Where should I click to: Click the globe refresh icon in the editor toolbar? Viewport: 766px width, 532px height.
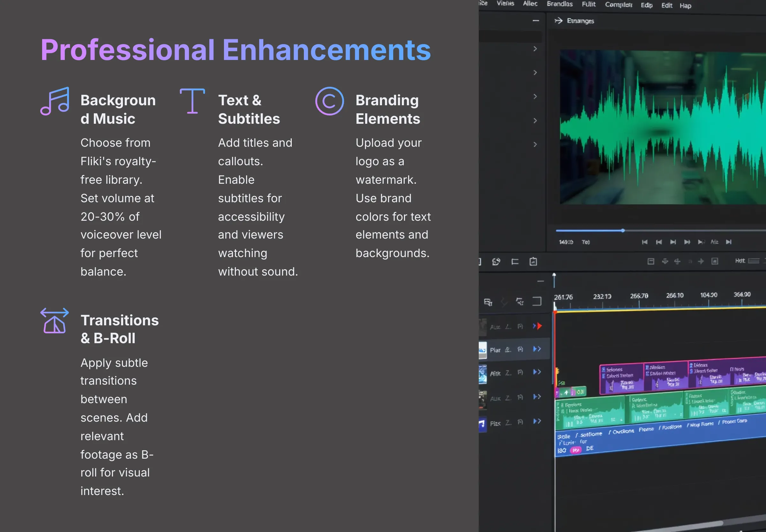click(x=496, y=262)
